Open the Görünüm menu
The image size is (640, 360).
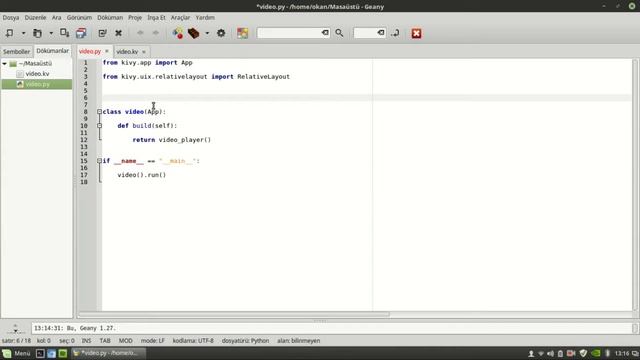[x=79, y=18]
